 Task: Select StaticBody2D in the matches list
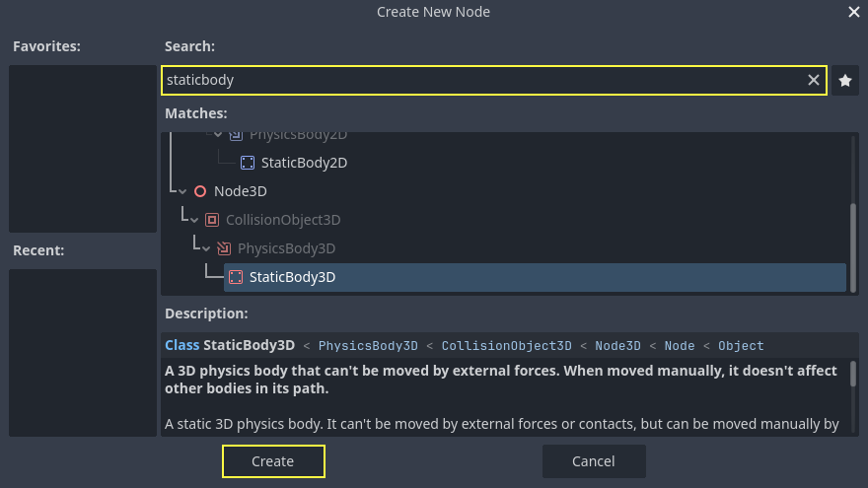[304, 163]
